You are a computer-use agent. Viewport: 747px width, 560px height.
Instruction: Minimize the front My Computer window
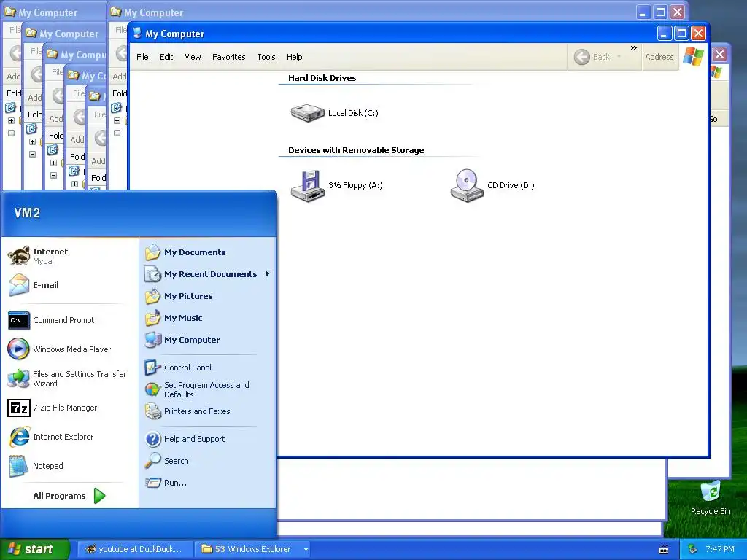pos(665,34)
